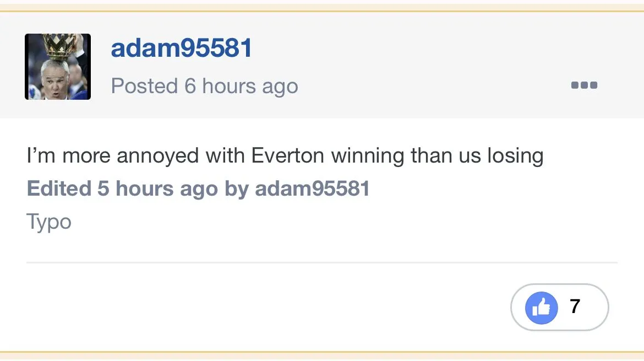Image resolution: width=644 pixels, height=361 pixels.
Task: Click the word "losing" in the post
Action: [x=515, y=156]
